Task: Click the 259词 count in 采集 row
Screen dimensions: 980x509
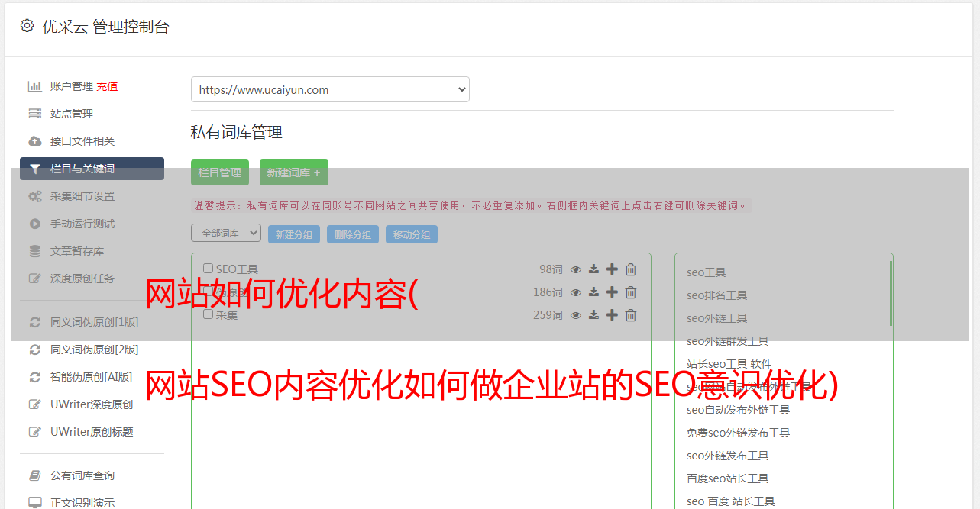Action: pyautogui.click(x=548, y=315)
